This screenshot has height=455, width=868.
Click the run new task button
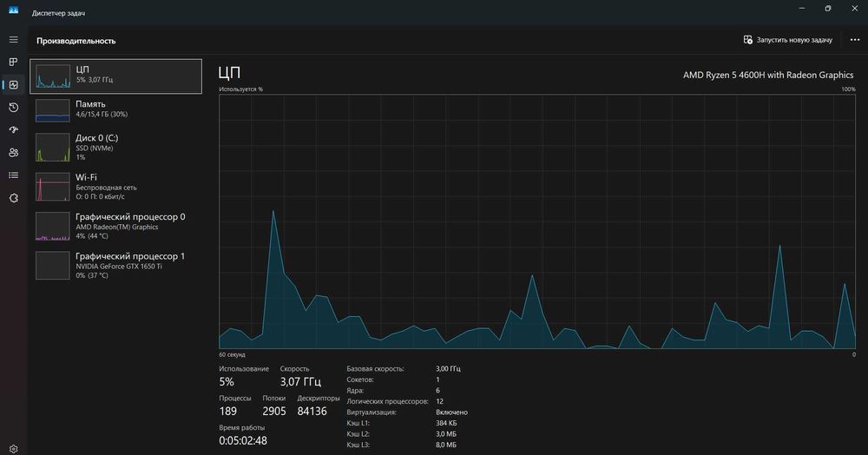click(x=788, y=40)
